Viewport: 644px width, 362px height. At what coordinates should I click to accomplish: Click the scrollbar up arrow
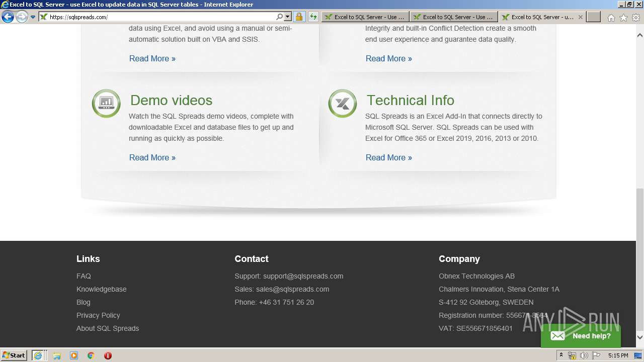640,36
